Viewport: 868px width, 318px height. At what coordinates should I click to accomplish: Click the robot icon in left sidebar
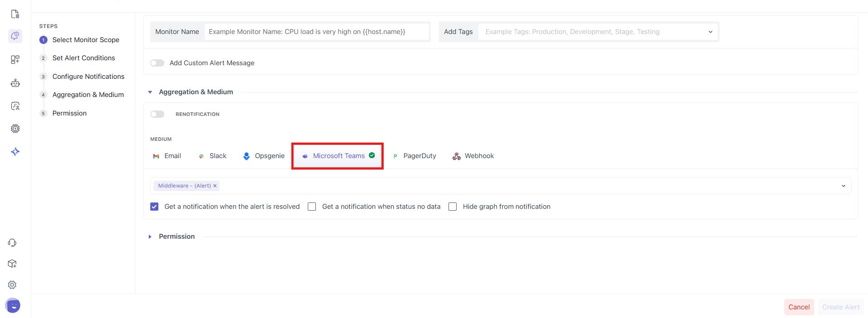coord(15,83)
